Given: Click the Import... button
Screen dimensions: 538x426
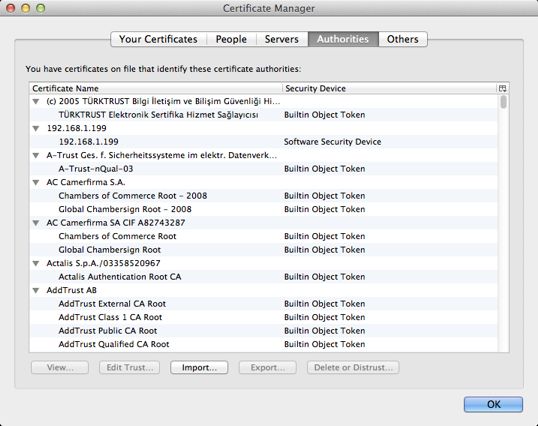Looking at the screenshot, I should pyautogui.click(x=199, y=368).
